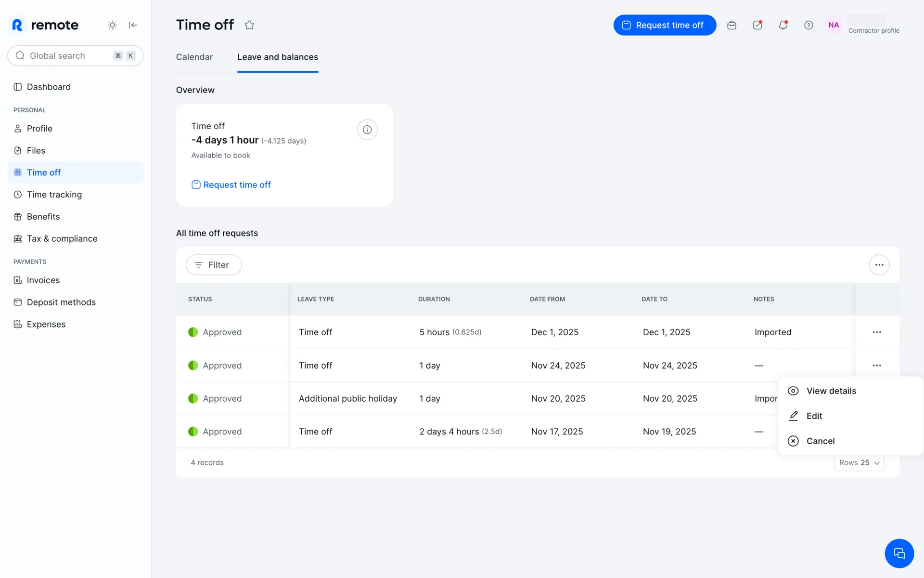Viewport: 924px width, 578px height.
Task: Expand the Rows 25 page size dropdown
Action: 859,462
